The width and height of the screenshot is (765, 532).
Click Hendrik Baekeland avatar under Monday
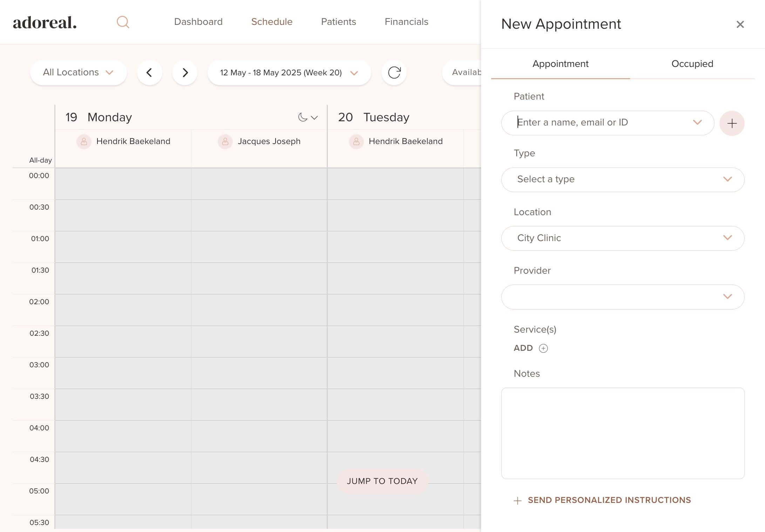click(84, 142)
